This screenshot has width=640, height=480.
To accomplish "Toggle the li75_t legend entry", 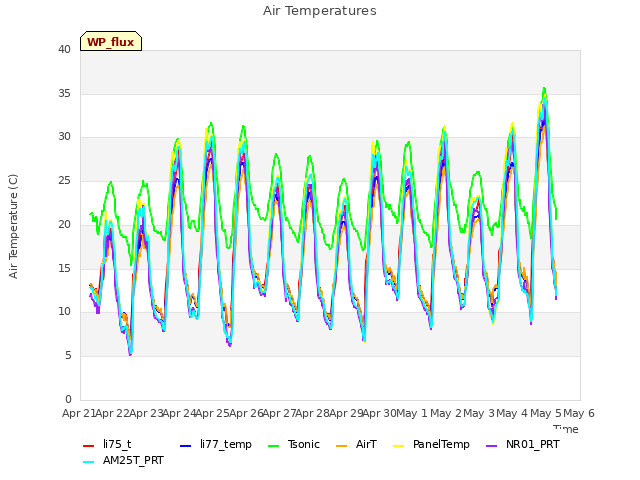I will (107, 444).
